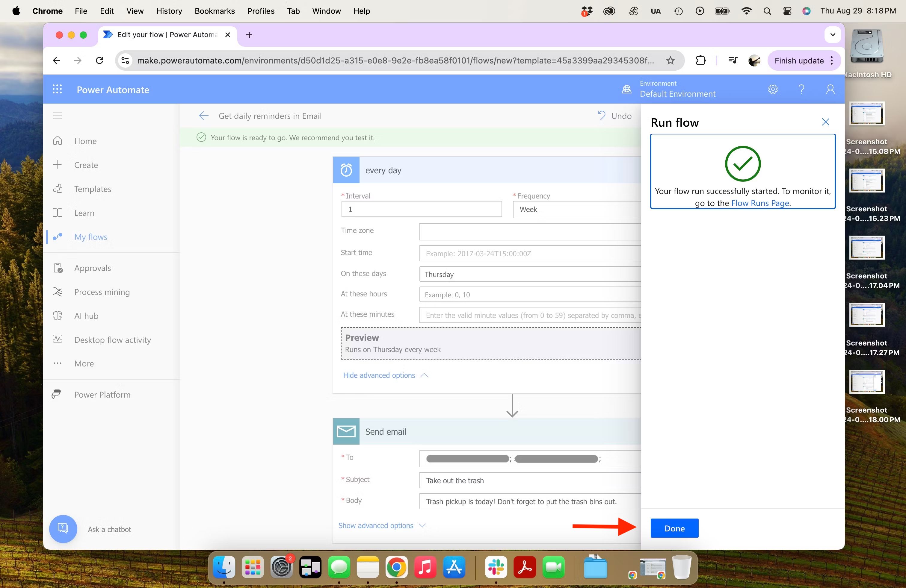Show advanced options for Send email
Viewport: 906px width, 588px height.
[382, 525]
